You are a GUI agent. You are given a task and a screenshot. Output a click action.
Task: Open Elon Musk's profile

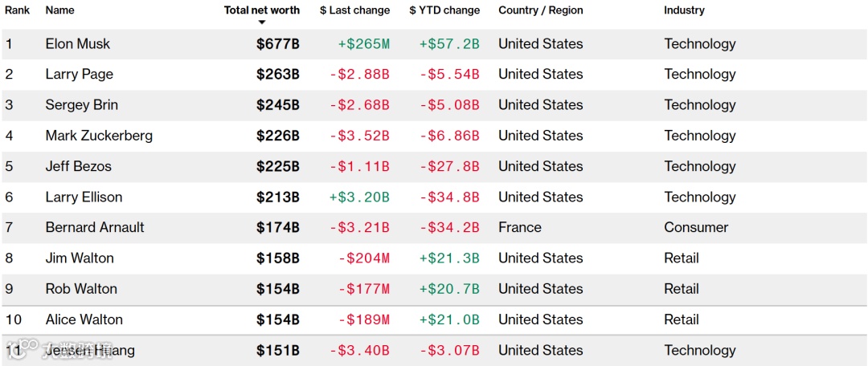coord(78,44)
